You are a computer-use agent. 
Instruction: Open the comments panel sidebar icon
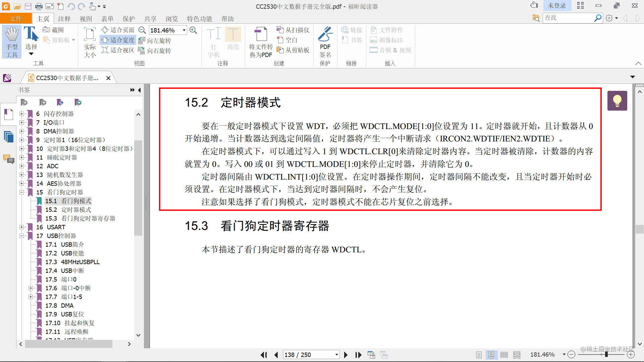(x=8, y=159)
